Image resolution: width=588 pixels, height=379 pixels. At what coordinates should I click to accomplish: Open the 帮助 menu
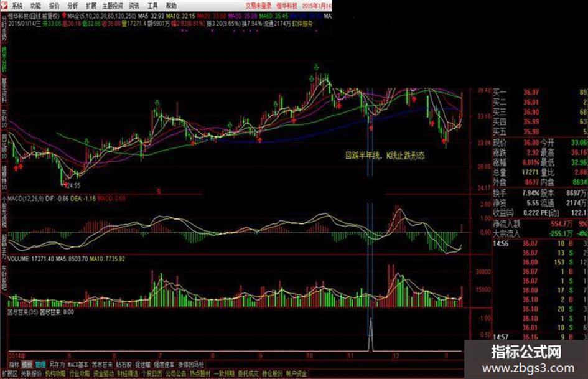(x=171, y=6)
